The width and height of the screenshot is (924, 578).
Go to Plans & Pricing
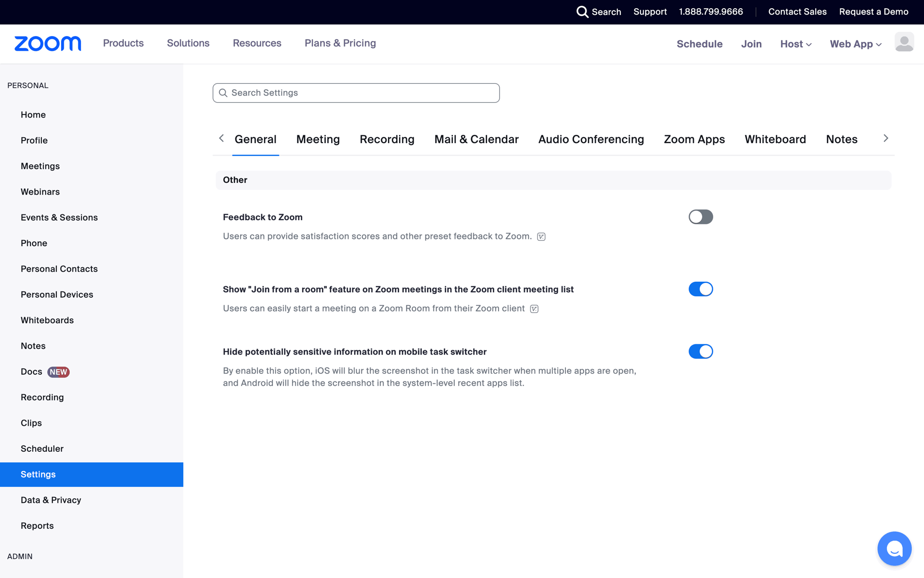coord(340,43)
